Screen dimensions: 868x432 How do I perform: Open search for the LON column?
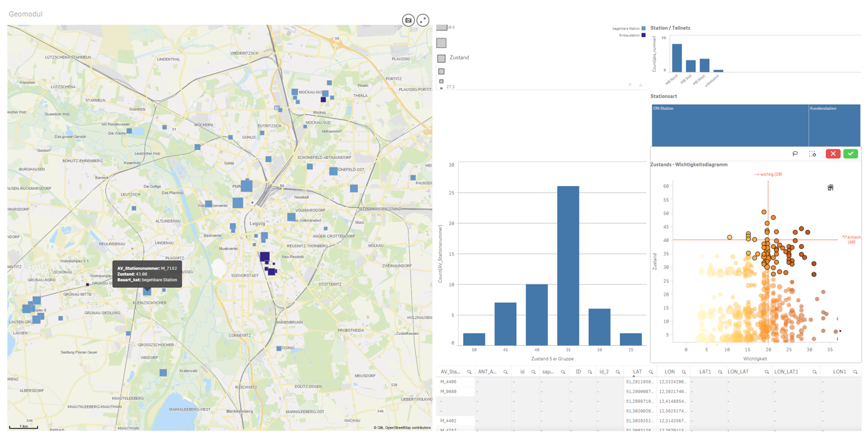[683, 372]
